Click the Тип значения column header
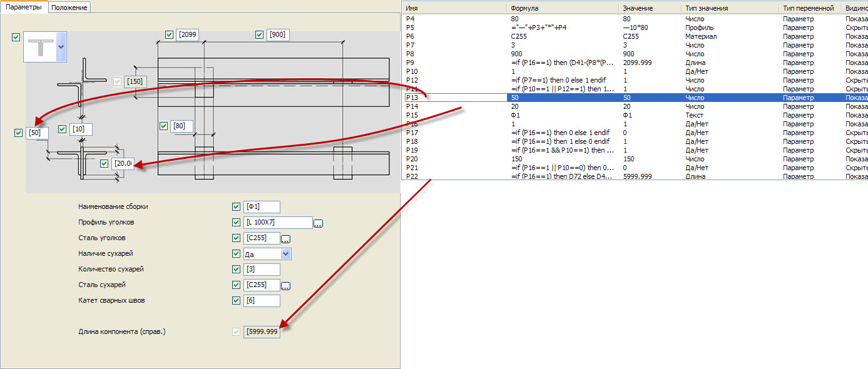 (x=729, y=8)
